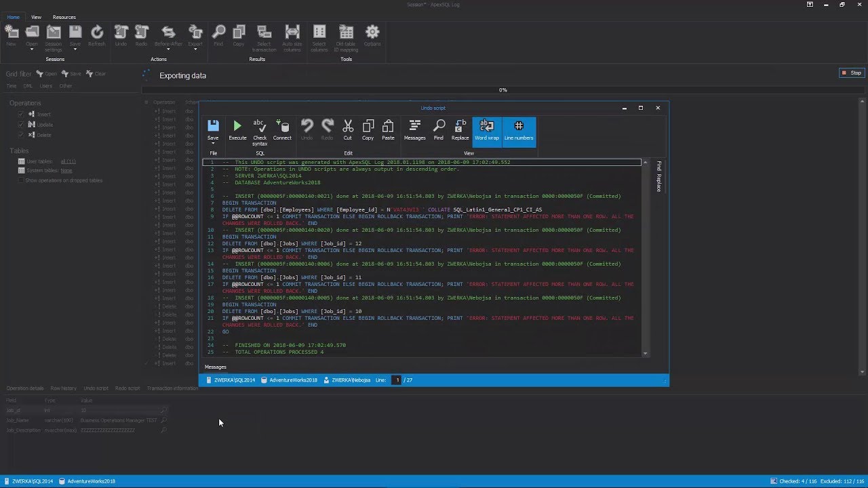868x488 pixels.
Task: Click the Old table ID mapping icon
Action: coord(347,38)
